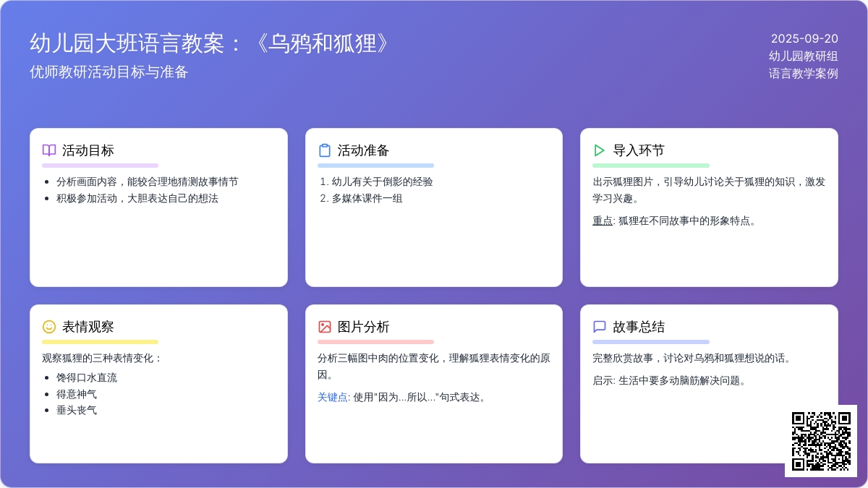Click the red picture icon beside 图片分析

pyautogui.click(x=325, y=327)
